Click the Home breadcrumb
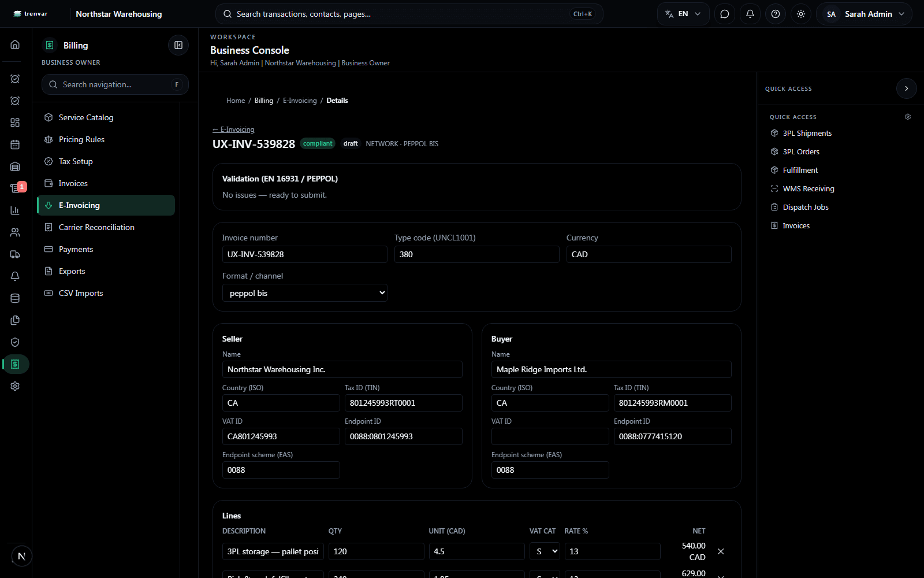 click(236, 101)
